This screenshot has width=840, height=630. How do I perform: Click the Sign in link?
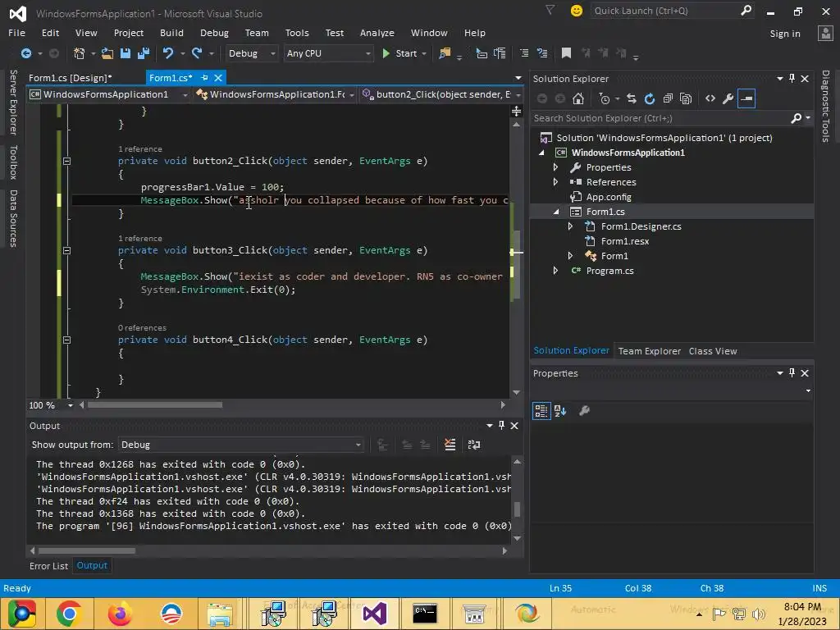[x=785, y=34]
